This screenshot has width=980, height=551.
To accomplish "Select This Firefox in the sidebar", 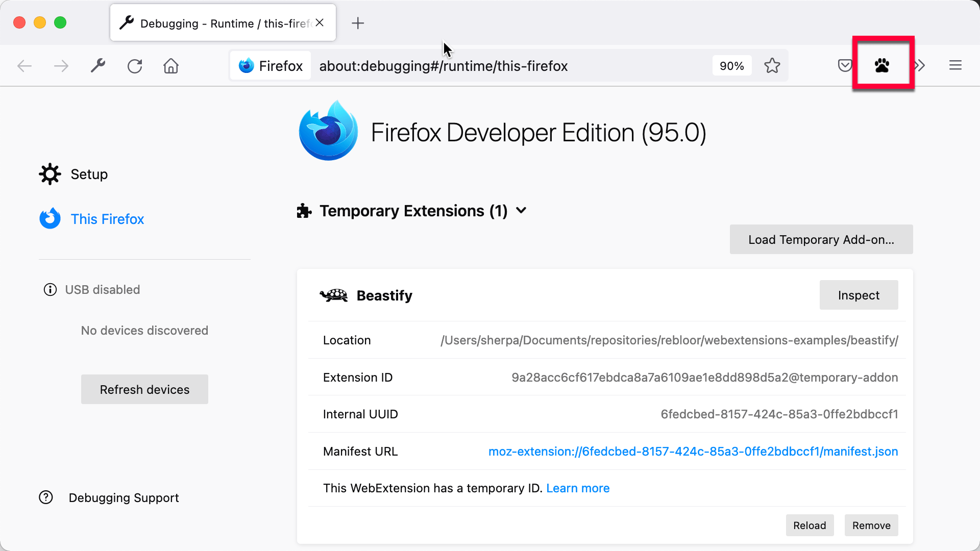I will pos(107,219).
